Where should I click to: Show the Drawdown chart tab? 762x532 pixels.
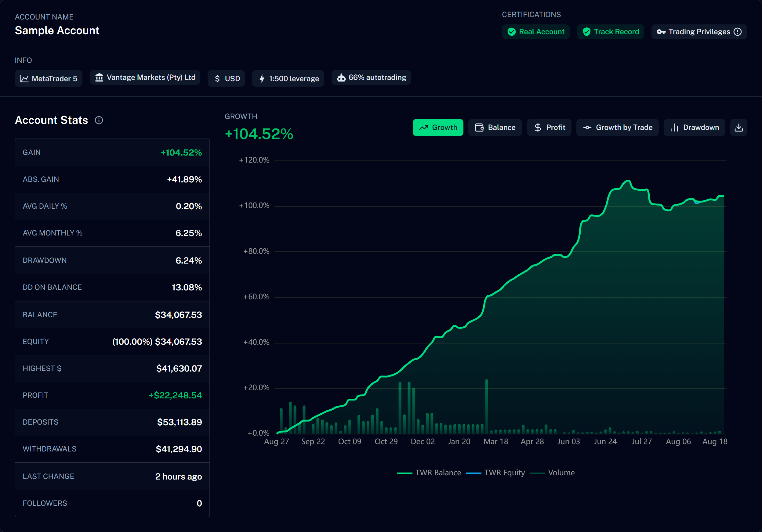(x=694, y=128)
